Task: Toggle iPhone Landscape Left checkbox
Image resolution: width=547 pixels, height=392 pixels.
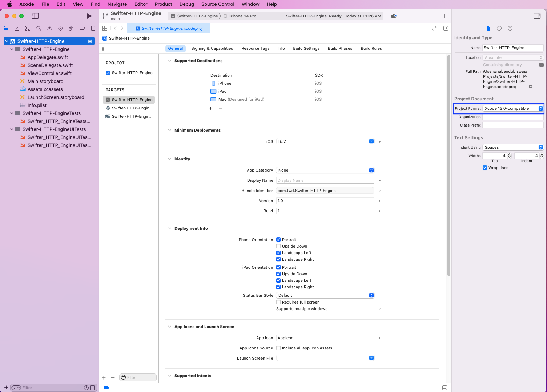Action: 278,253
